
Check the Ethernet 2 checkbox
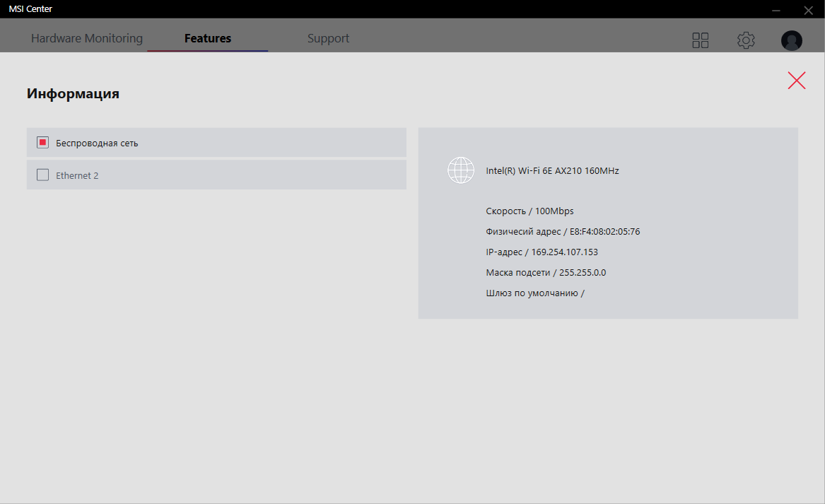[x=42, y=175]
